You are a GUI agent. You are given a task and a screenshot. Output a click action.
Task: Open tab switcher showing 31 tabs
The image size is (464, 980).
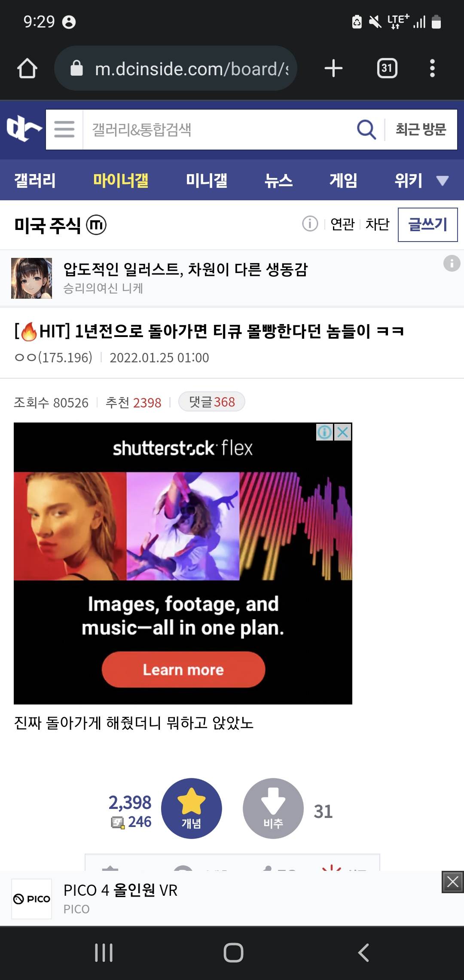(x=387, y=68)
